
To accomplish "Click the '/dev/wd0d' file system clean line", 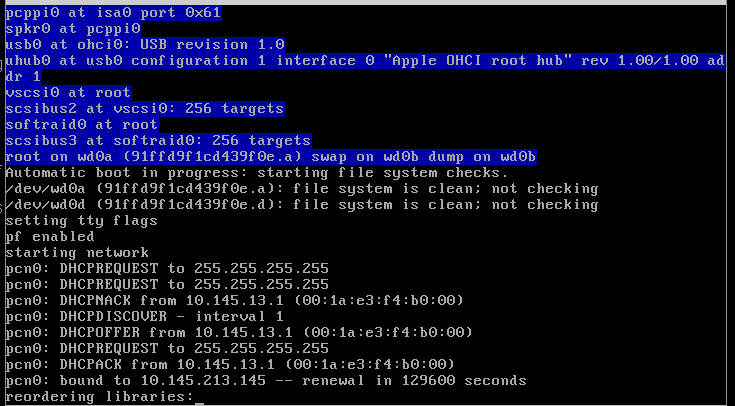I will [302, 205].
